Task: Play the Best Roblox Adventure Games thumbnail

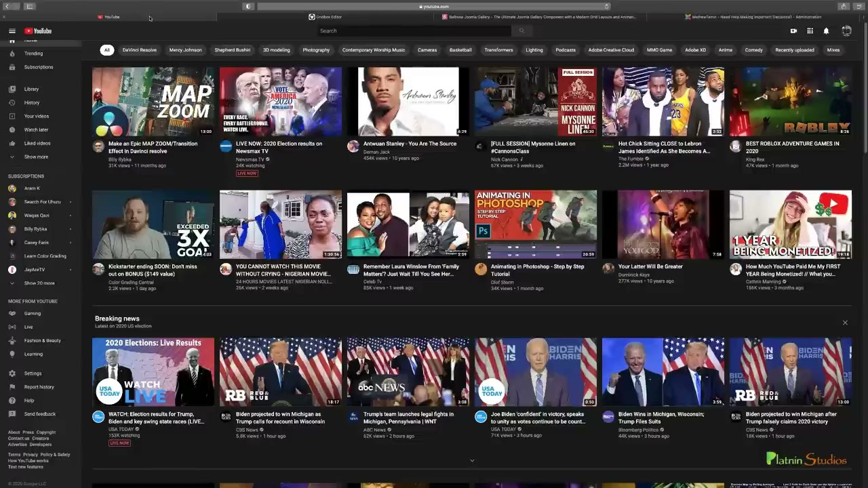Action: pyautogui.click(x=791, y=102)
